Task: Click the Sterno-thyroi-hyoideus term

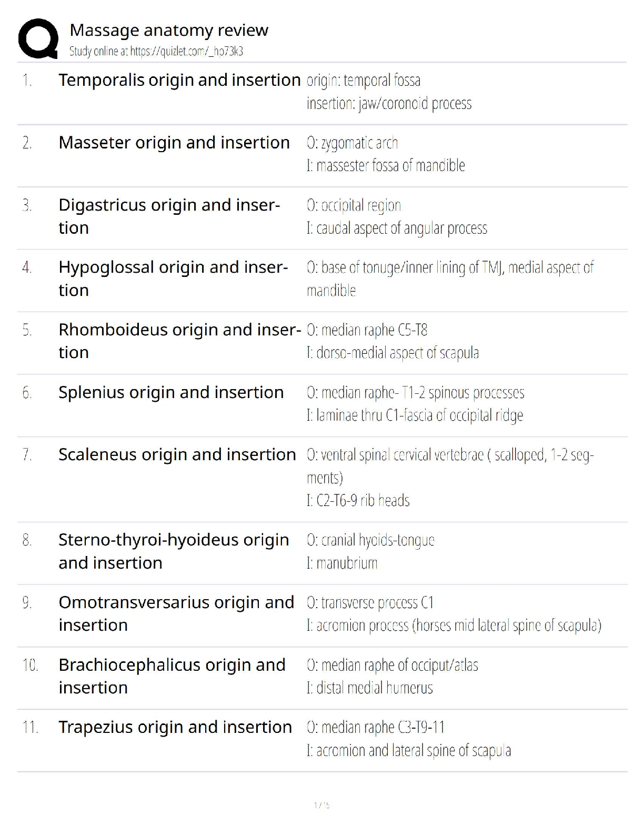Action: click(x=174, y=551)
